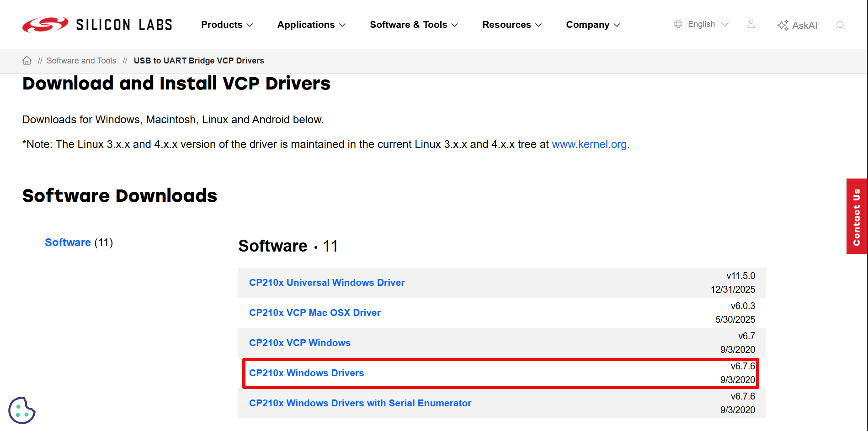Click the search magnifier icon
Image resolution: width=868 pixels, height=431 pixels.
click(x=840, y=25)
